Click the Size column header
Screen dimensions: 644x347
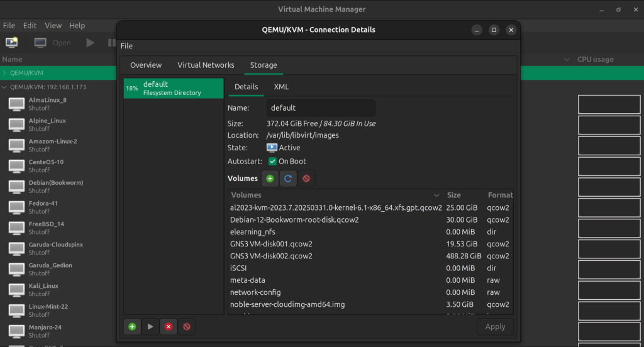click(x=464, y=196)
